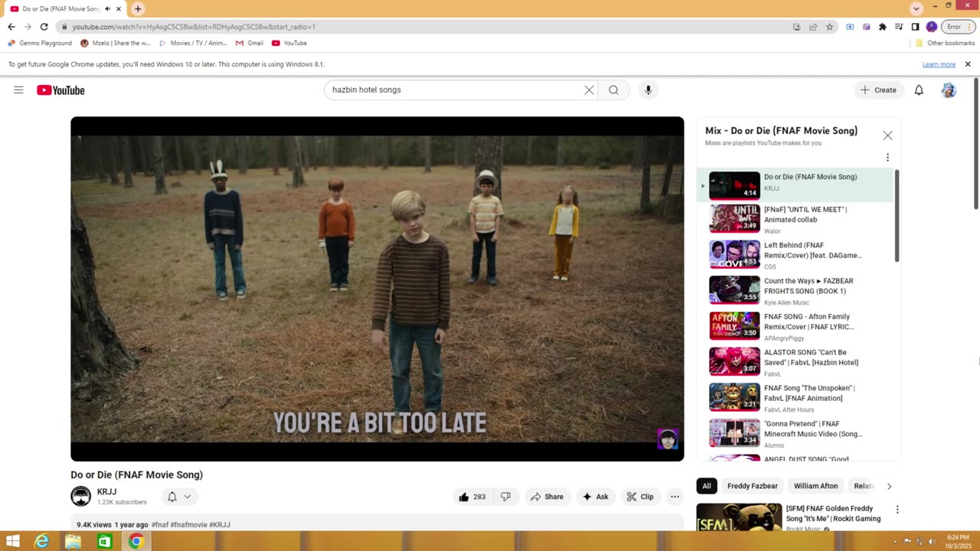Image resolution: width=980 pixels, height=551 pixels.
Task: Select the William Afton filter chip
Action: coord(815,486)
